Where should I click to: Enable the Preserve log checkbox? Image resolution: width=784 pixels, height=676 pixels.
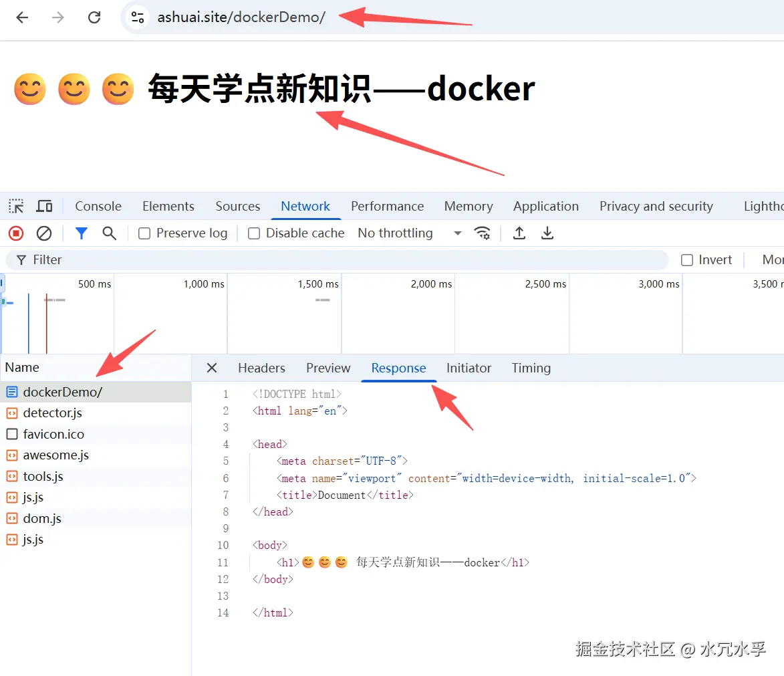click(x=144, y=233)
